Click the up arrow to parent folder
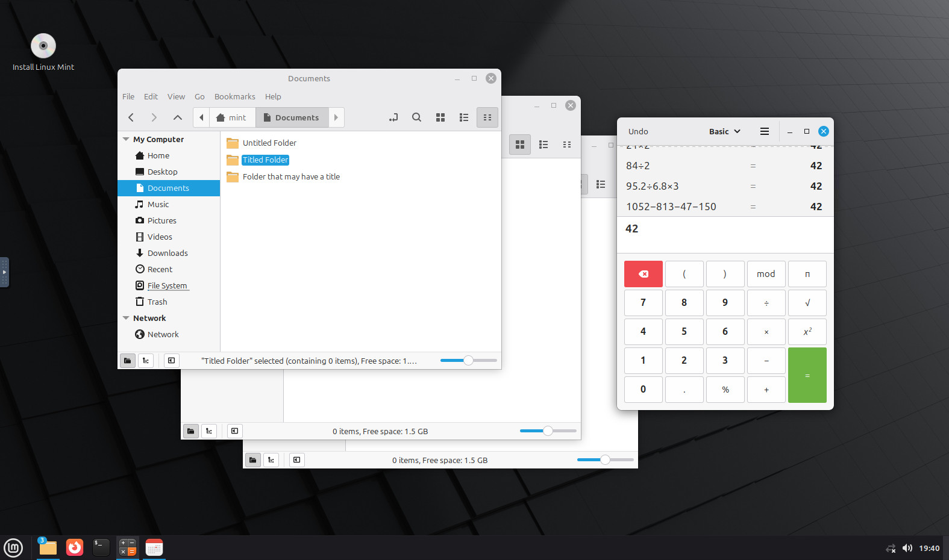 pos(177,117)
